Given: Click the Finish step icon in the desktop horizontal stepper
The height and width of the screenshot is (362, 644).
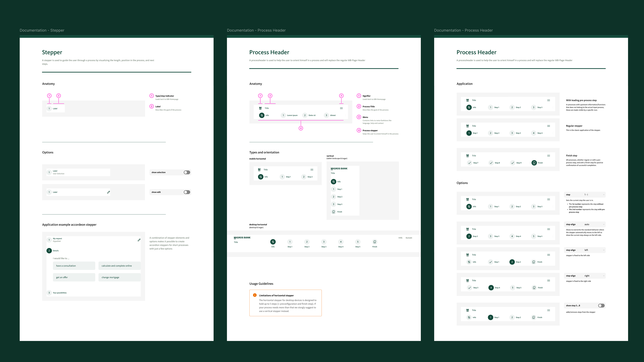Looking at the screenshot, I should point(374,242).
